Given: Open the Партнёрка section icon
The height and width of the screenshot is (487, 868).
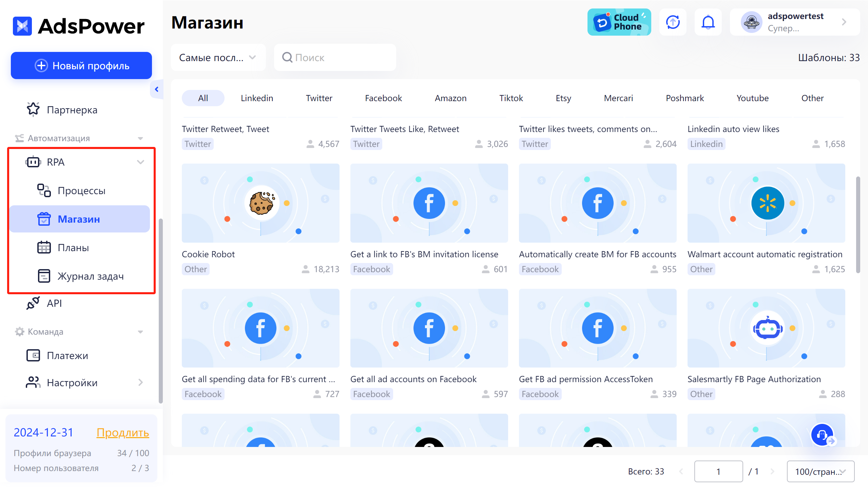Looking at the screenshot, I should tap(33, 110).
